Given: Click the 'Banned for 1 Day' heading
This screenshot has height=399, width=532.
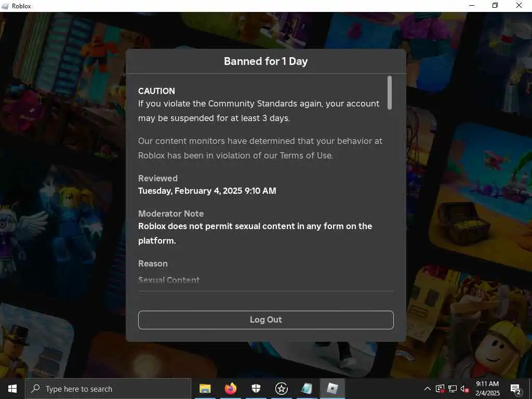Looking at the screenshot, I should click(265, 61).
